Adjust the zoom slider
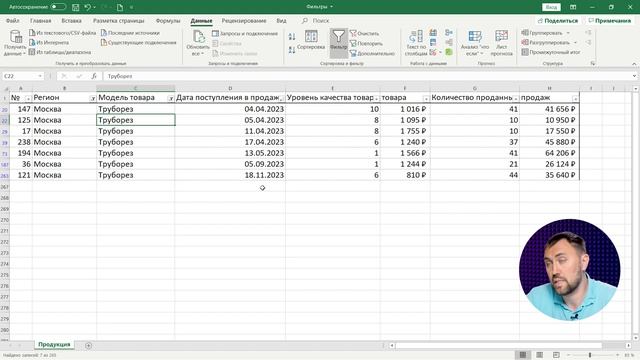640x360 pixels. point(590,355)
